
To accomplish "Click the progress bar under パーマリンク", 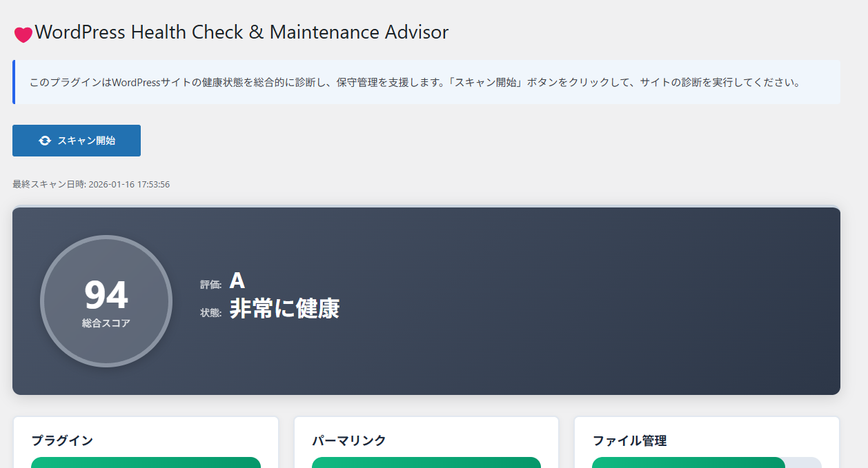I will [x=426, y=462].
